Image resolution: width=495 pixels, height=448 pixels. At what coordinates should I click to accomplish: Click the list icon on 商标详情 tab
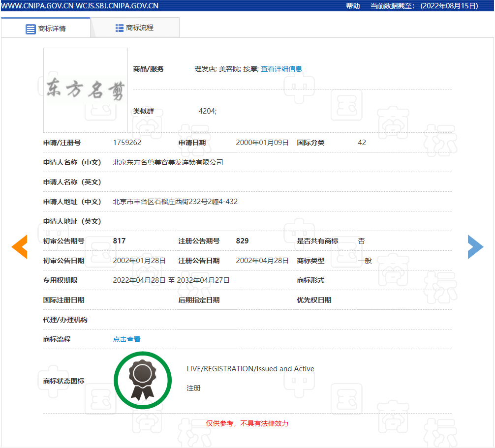[x=31, y=29]
